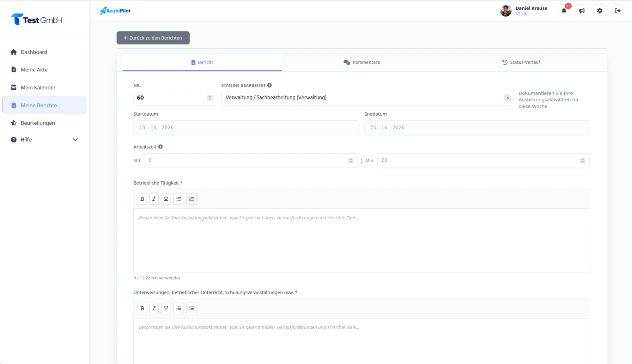Click the Test GmbH company logo
This screenshot has height=364, width=632.
point(37,20)
